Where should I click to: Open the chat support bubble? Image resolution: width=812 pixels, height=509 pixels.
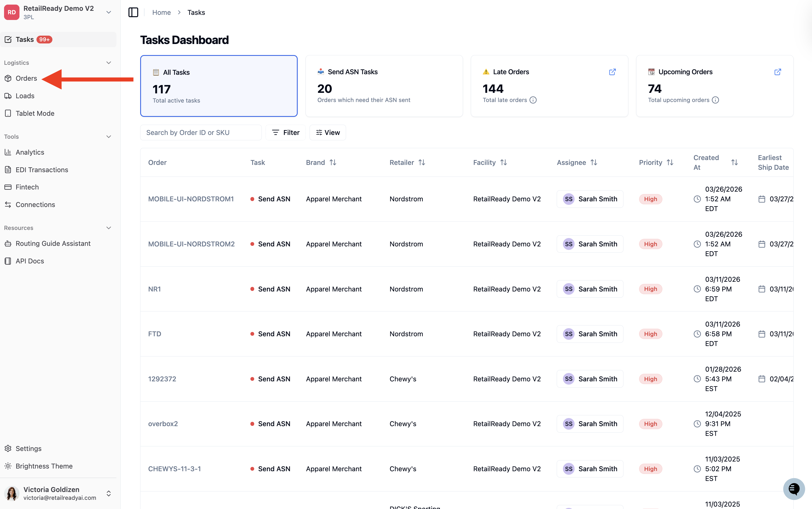point(794,489)
